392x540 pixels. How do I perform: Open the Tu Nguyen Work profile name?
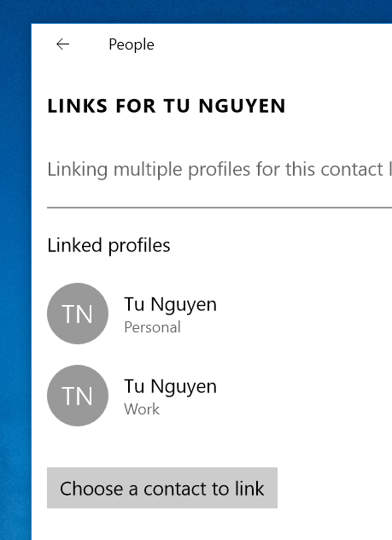pos(170,386)
